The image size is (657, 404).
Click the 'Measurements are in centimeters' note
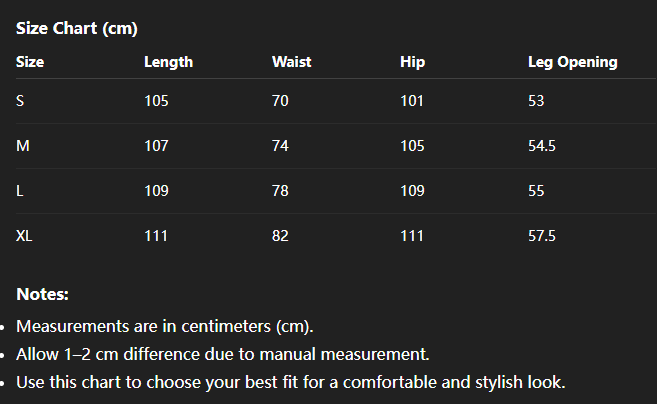point(164,327)
